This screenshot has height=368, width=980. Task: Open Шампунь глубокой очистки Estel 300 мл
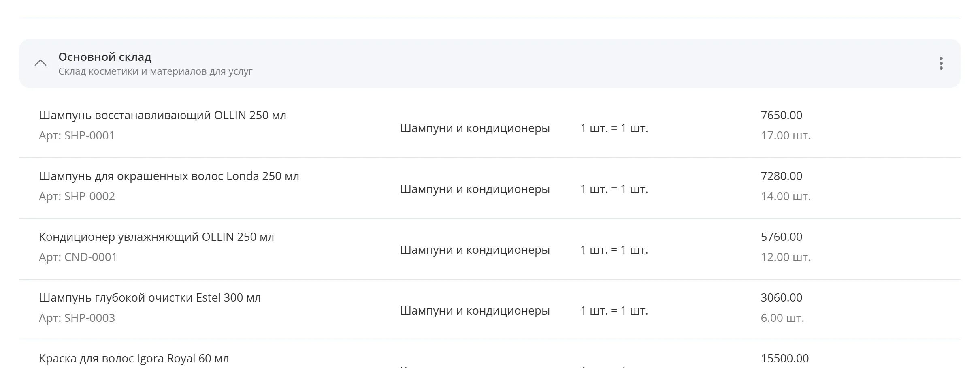150,297
